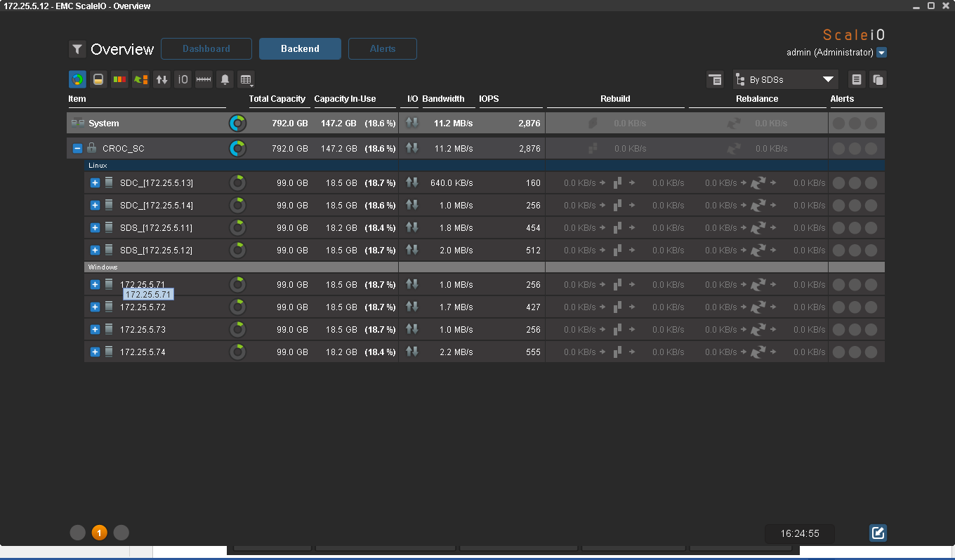Click the edit pencil icon at bottom right

click(878, 533)
